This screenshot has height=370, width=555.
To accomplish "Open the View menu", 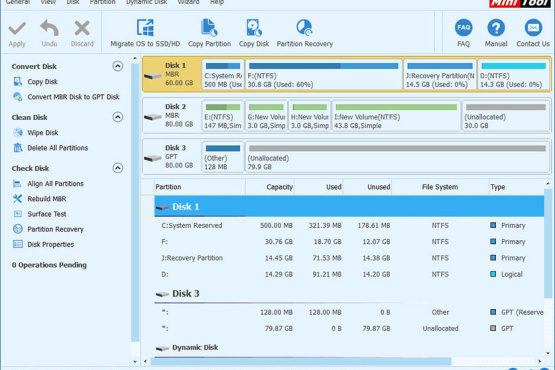I will click(48, 2).
